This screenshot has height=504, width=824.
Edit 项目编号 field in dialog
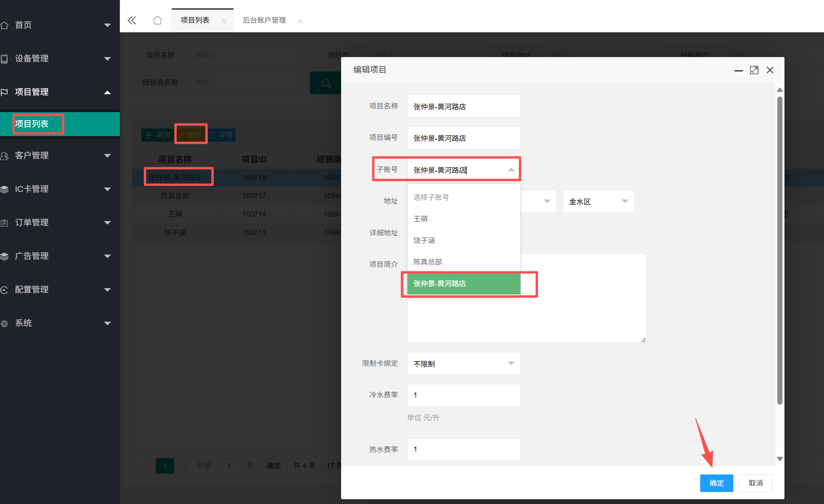(x=464, y=138)
